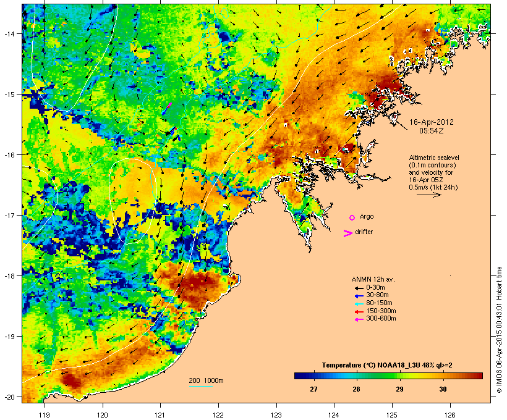507x420 pixels.
Task: Click the date text 16-Apr-2012
Action: coord(432,122)
